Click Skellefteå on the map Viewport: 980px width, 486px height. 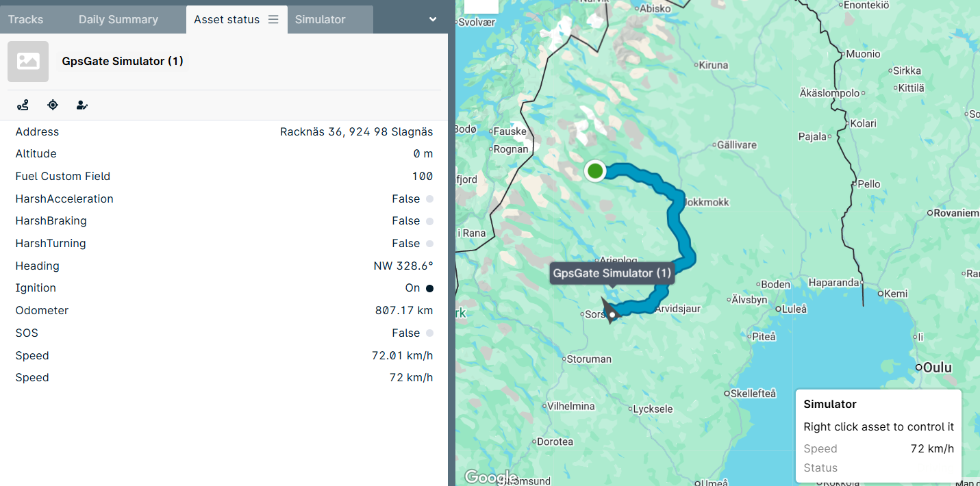tap(754, 394)
